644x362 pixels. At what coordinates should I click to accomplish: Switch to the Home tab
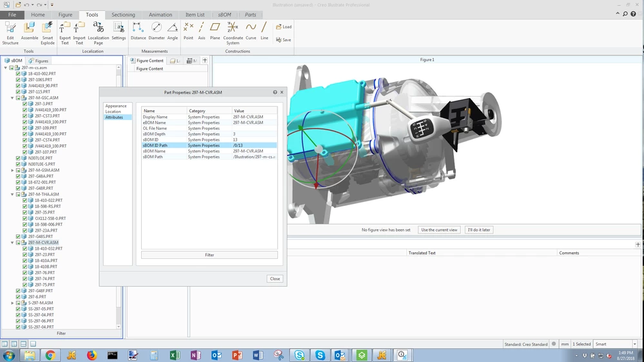pos(38,15)
